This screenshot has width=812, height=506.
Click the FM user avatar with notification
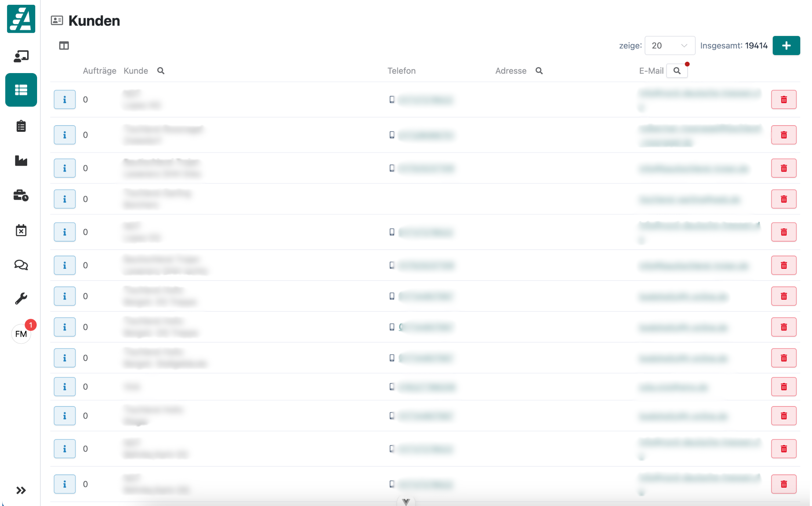pyautogui.click(x=21, y=334)
